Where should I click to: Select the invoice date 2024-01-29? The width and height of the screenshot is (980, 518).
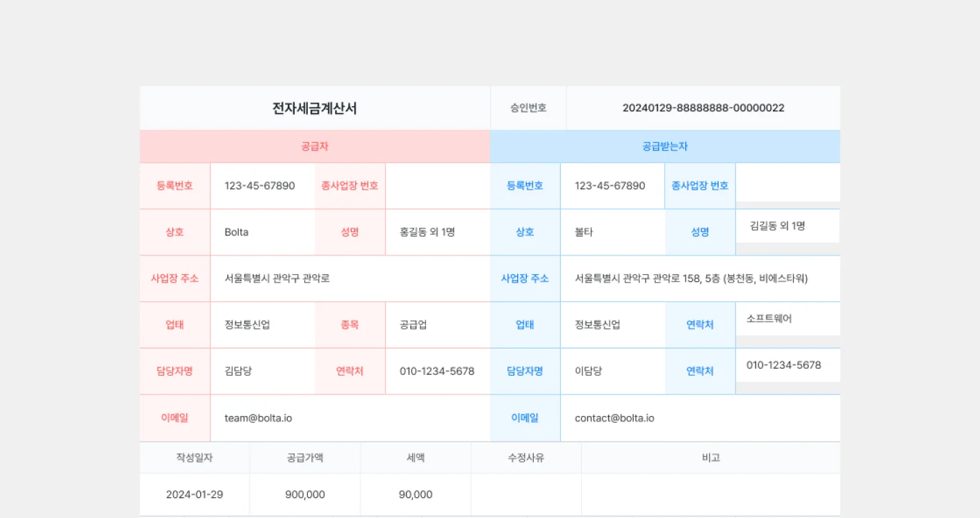coord(195,494)
